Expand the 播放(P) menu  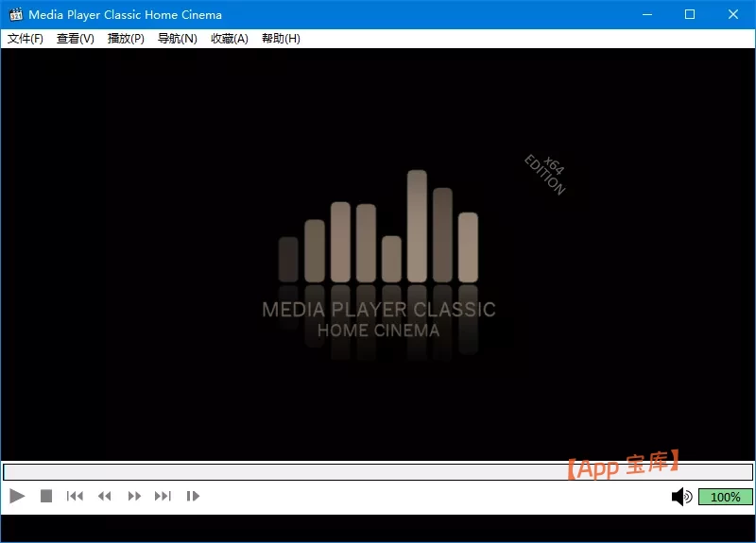pos(126,39)
